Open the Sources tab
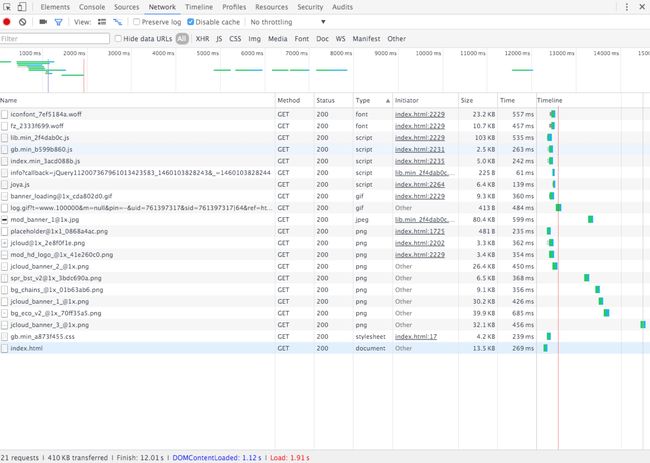 [x=126, y=7]
